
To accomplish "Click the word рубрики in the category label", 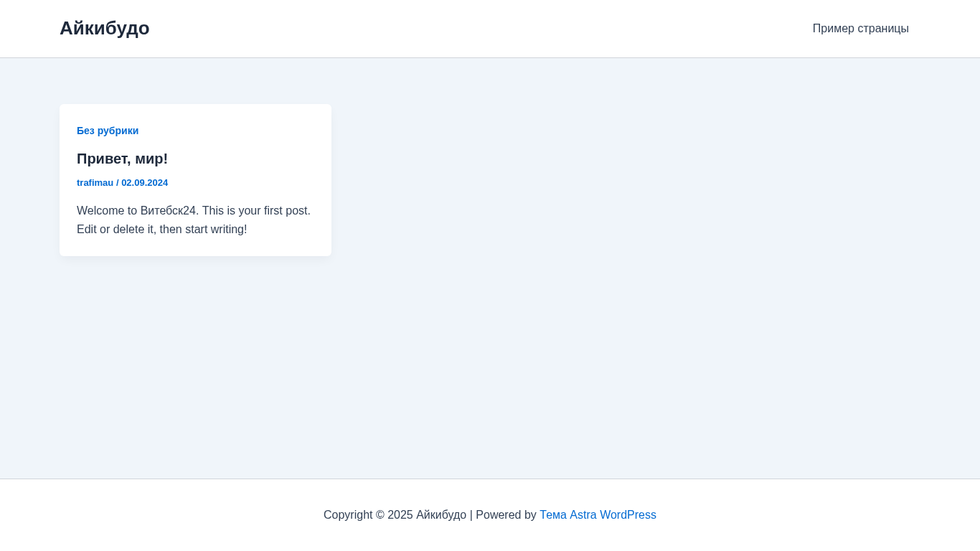I will click(x=118, y=131).
